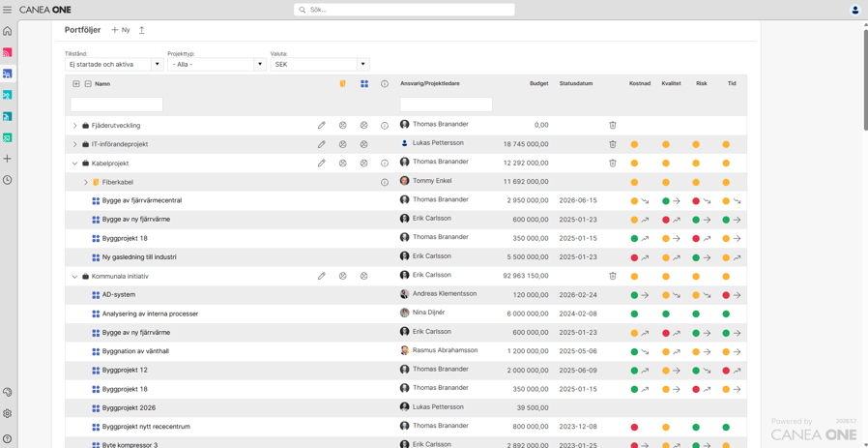
Task: Expand all rows with the plus box
Action: tap(75, 84)
